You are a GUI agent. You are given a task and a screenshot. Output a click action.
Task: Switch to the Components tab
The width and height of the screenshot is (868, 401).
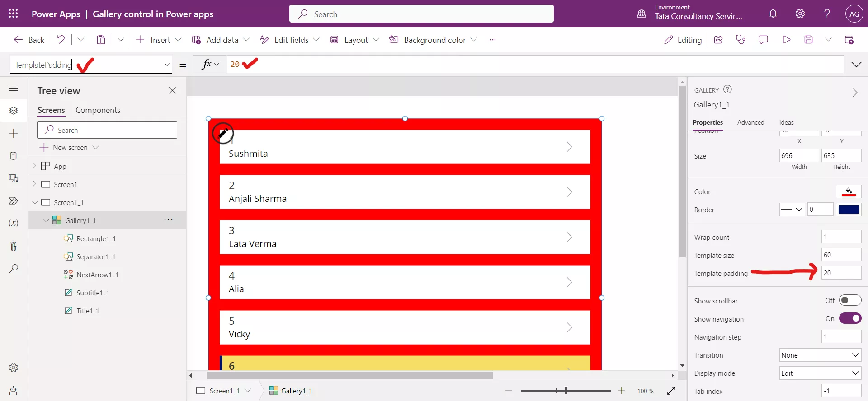click(x=98, y=110)
